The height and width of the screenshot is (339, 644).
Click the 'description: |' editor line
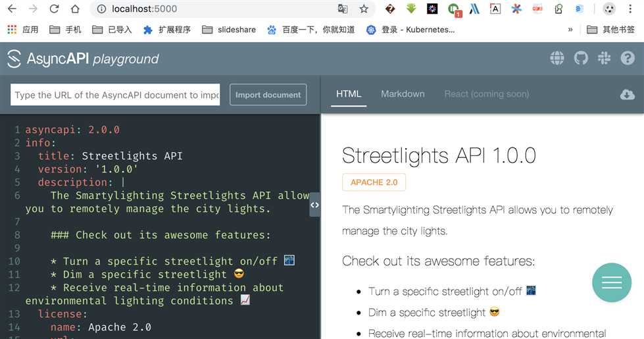click(82, 182)
